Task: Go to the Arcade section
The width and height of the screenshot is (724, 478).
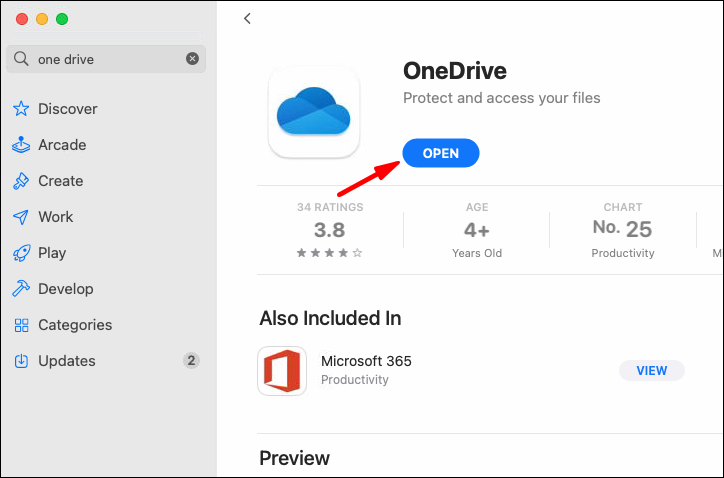Action: click(x=62, y=145)
